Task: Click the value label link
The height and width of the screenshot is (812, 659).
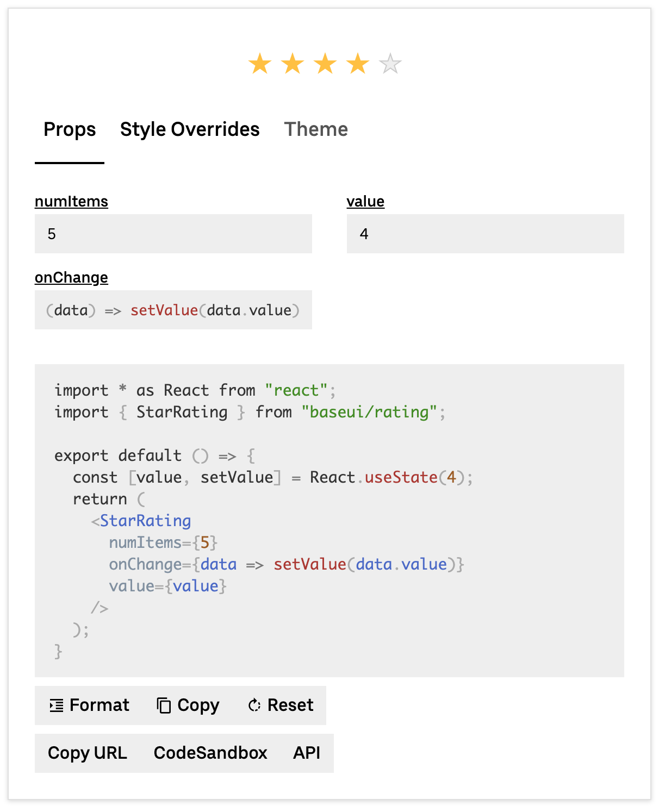Action: pyautogui.click(x=365, y=202)
